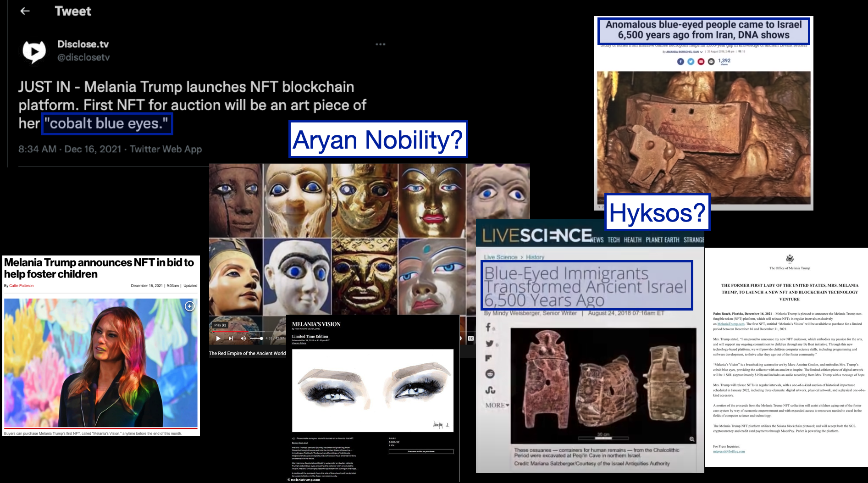This screenshot has height=483, width=868.
Task: Toggle closed captions CC on the video
Action: tap(470, 339)
